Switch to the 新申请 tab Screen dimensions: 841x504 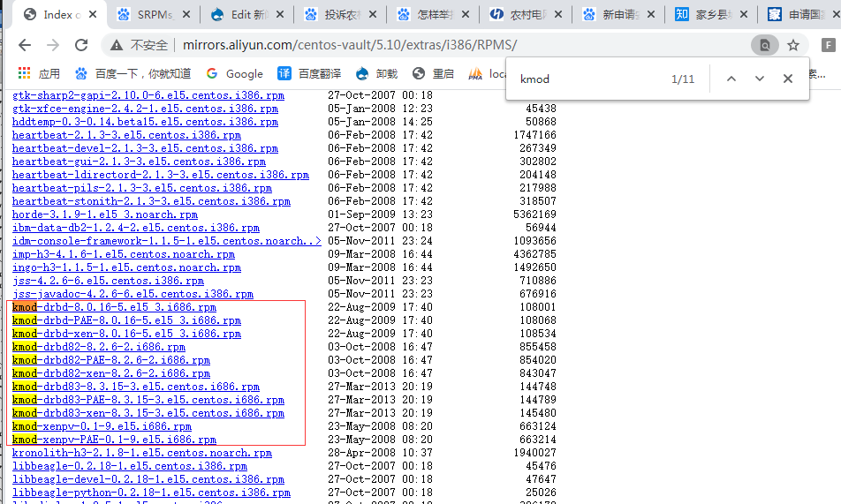(618, 14)
